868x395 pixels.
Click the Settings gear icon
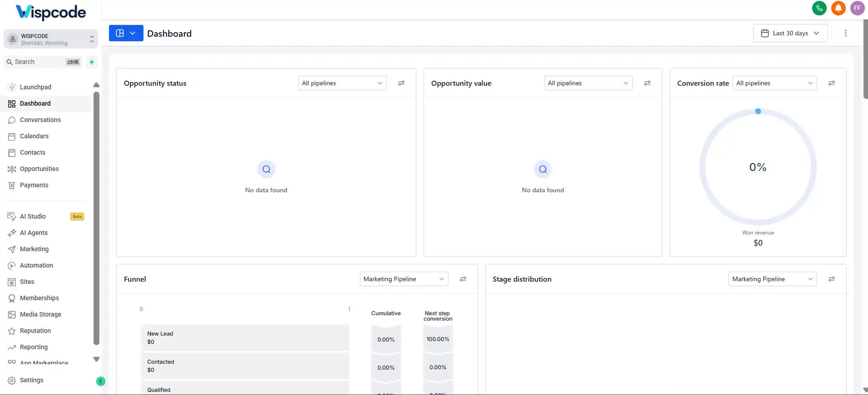pyautogui.click(x=12, y=380)
